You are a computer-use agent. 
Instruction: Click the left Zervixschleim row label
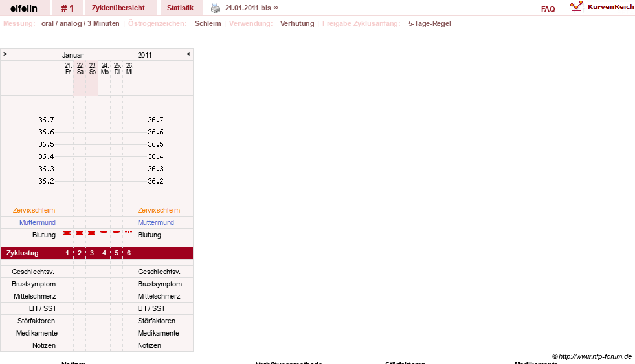34,210
